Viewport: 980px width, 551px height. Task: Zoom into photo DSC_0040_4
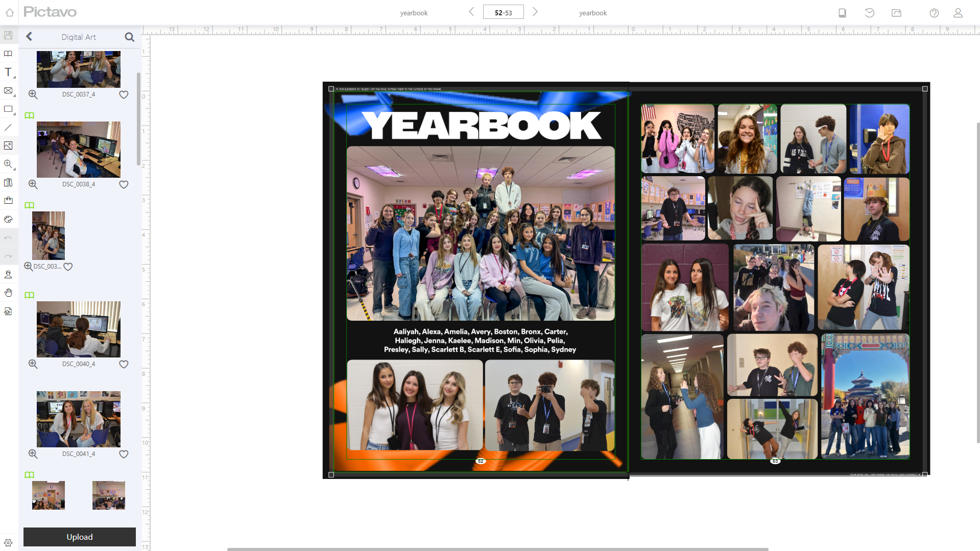click(x=33, y=364)
